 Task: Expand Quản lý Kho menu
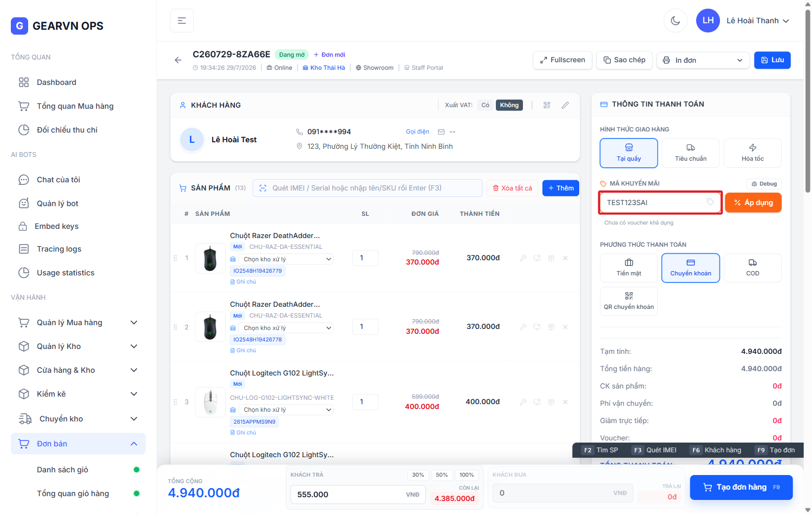coord(78,346)
